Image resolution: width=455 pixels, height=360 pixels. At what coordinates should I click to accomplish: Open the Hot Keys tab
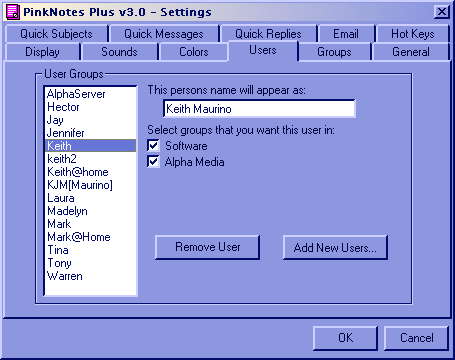413,34
